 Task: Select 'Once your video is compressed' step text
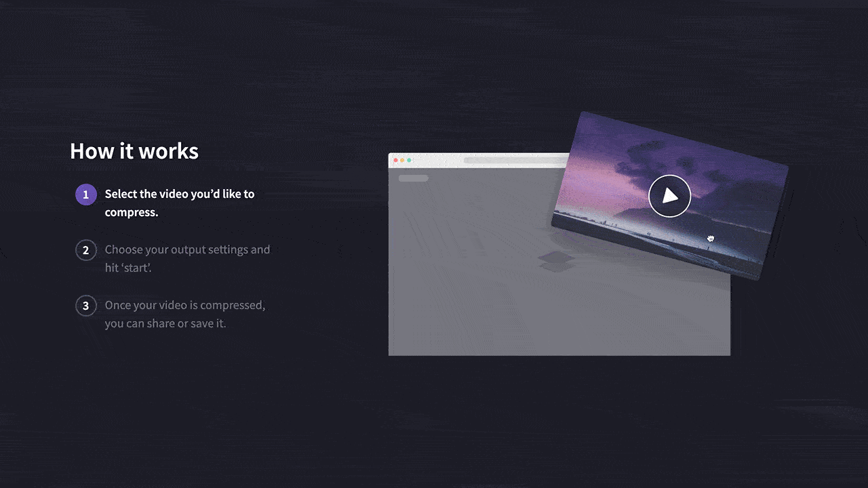(x=184, y=314)
